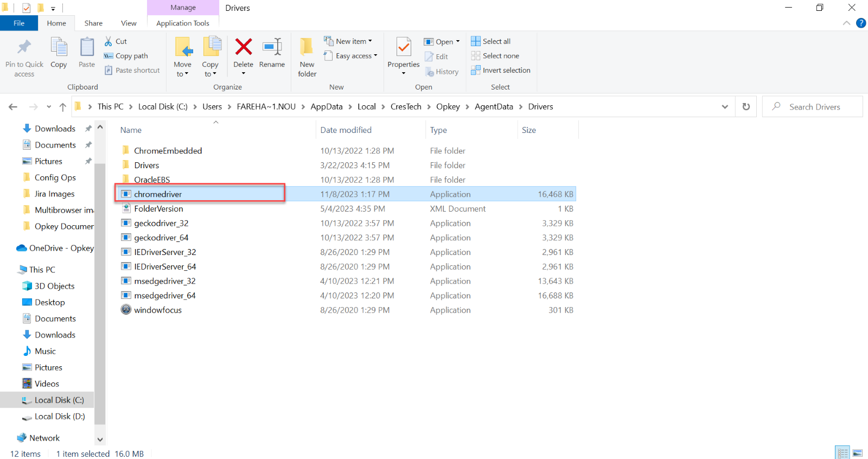Select Network in the navigation pane
The width and height of the screenshot is (868, 459).
(x=44, y=438)
